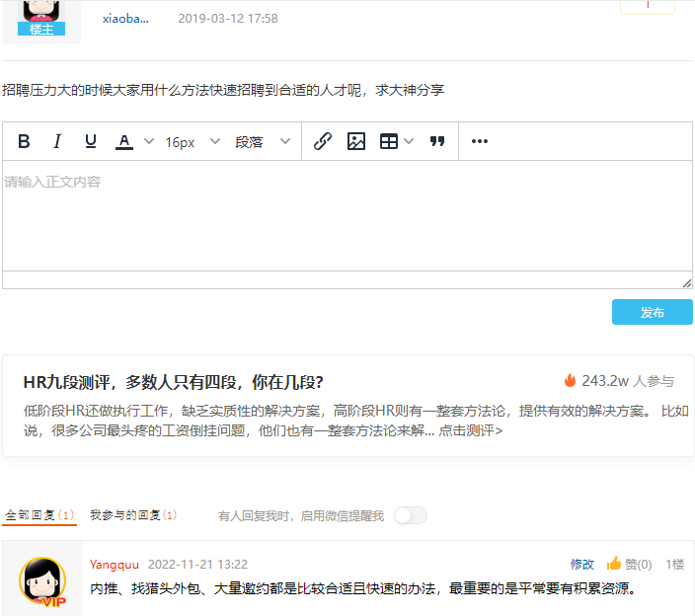Click the 楼主 poster avatar
This screenshot has height=616, width=695.
[41, 18]
